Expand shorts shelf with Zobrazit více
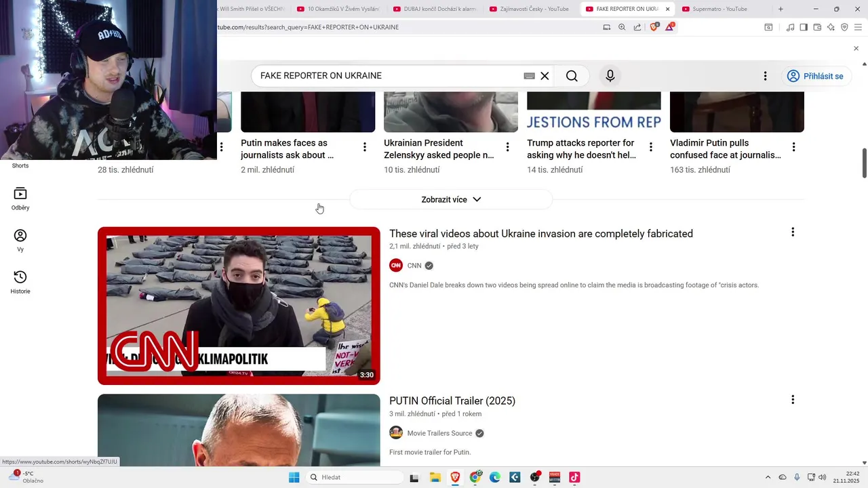868x488 pixels. coord(451,199)
